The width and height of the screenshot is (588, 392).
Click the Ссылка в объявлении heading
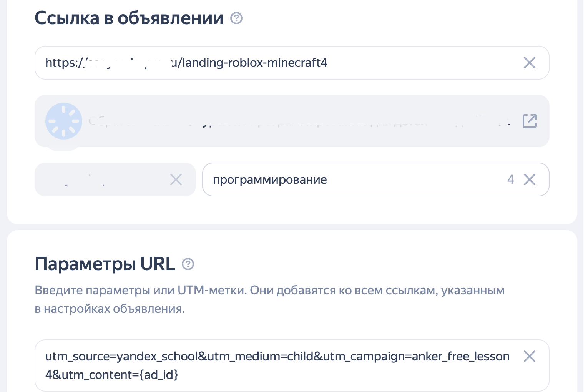coord(129,18)
